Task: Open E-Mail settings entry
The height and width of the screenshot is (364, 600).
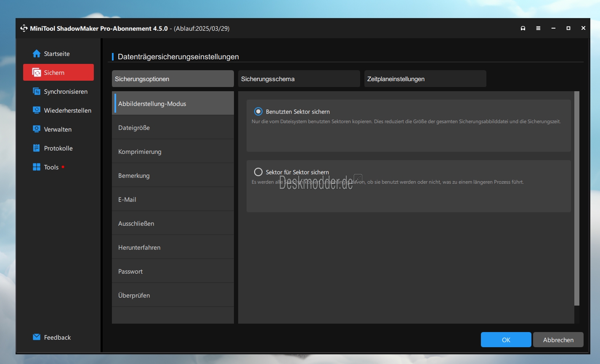Action: click(x=173, y=199)
